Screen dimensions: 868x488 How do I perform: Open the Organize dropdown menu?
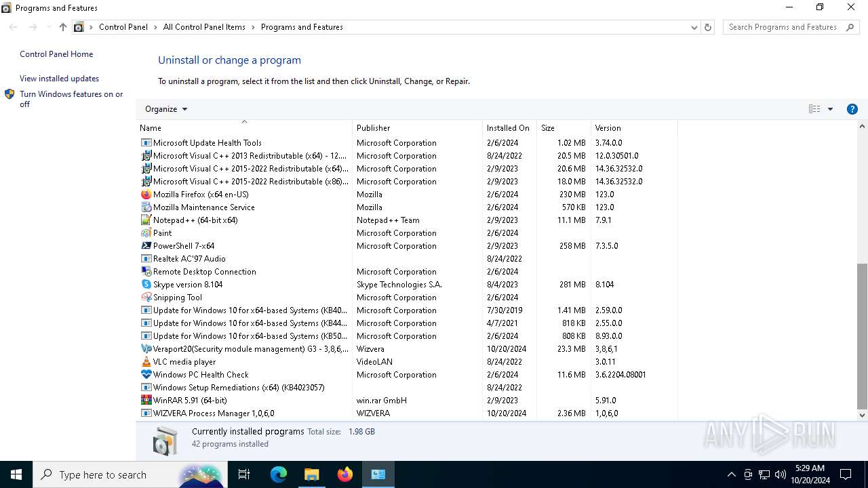[166, 109]
